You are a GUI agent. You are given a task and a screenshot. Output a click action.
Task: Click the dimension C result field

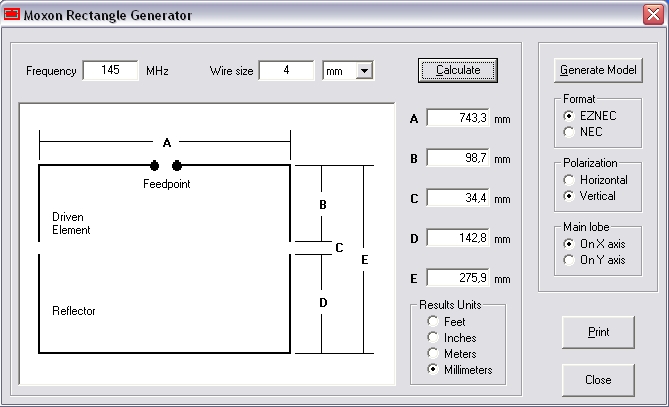coord(458,198)
